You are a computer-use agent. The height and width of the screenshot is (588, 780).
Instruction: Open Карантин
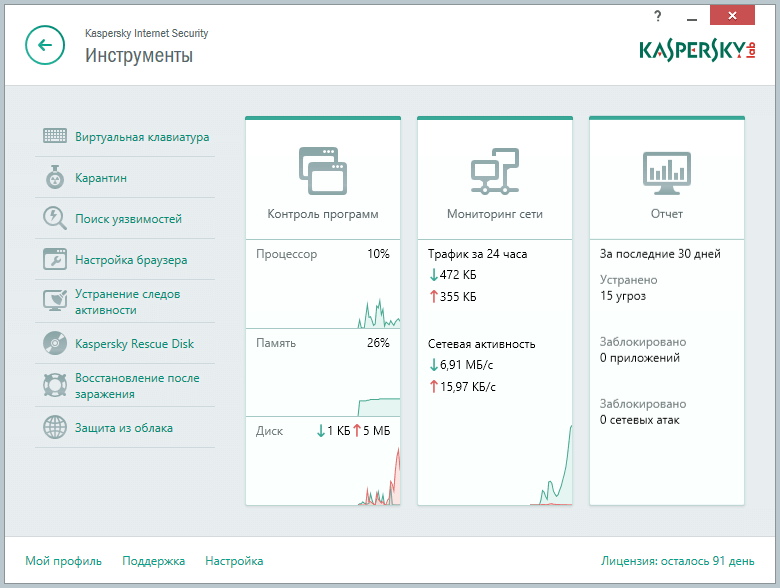point(101,178)
